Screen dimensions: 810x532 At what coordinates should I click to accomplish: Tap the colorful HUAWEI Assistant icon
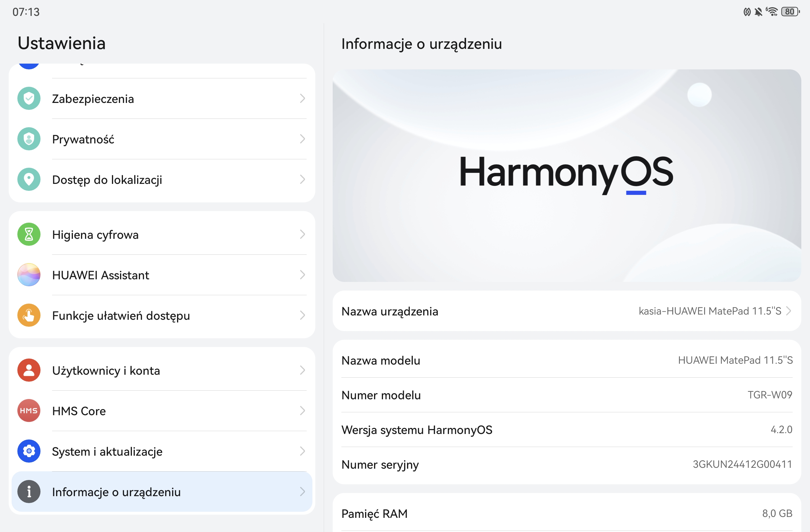29,275
